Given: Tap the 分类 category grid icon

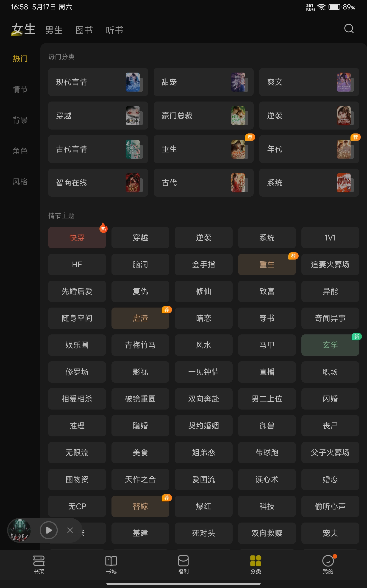Looking at the screenshot, I should click(x=256, y=561).
